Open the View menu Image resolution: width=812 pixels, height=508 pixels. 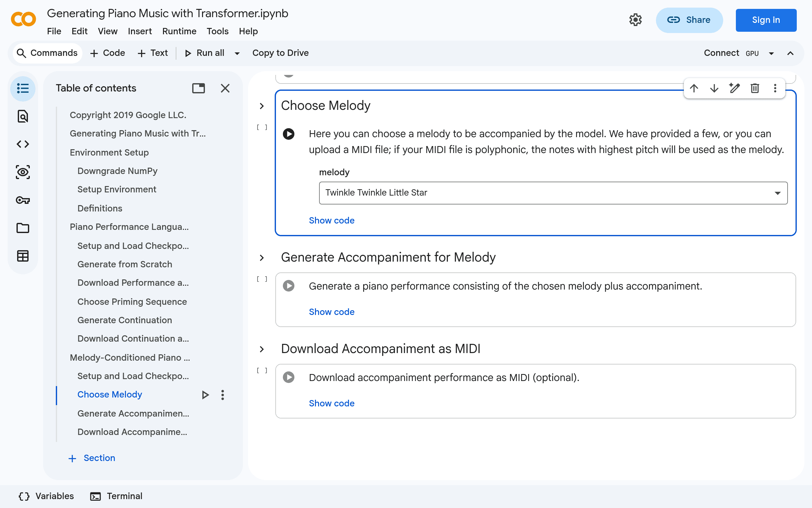(108, 31)
